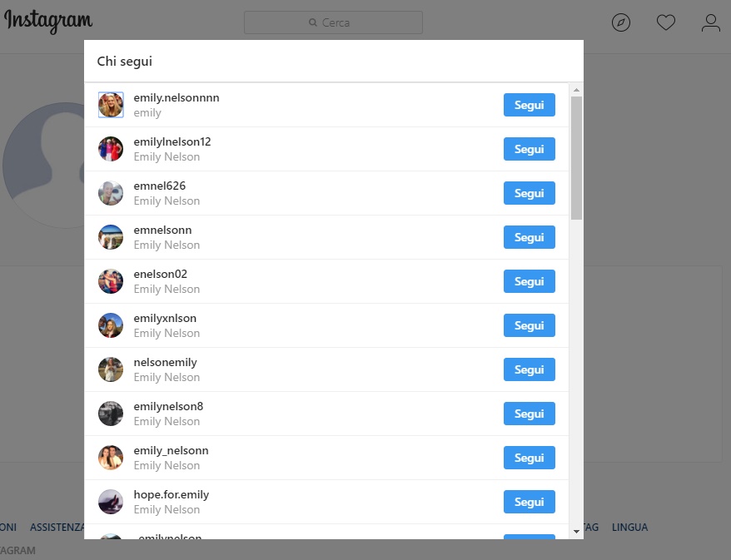The image size is (731, 560).
Task: Click the scrollbar up arrow
Action: [x=577, y=90]
